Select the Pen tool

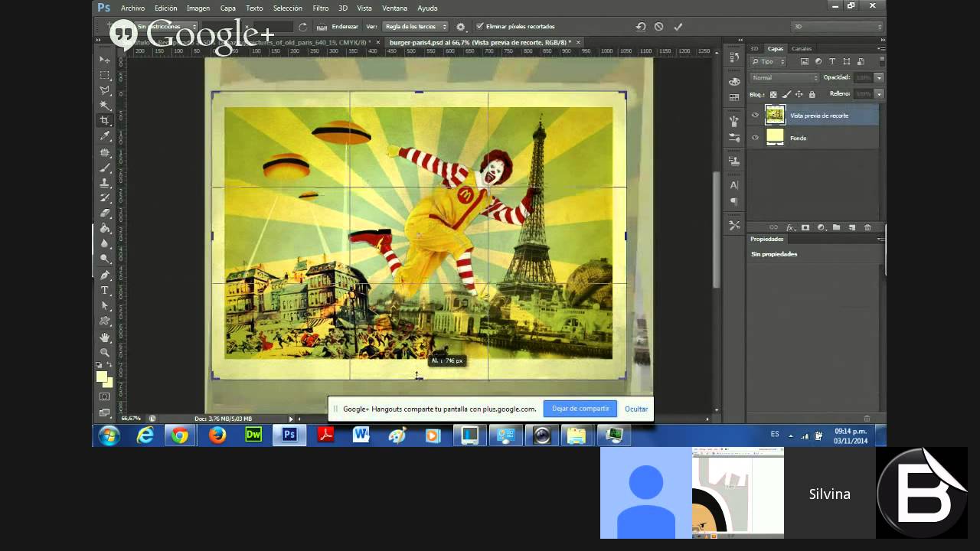coord(105,275)
